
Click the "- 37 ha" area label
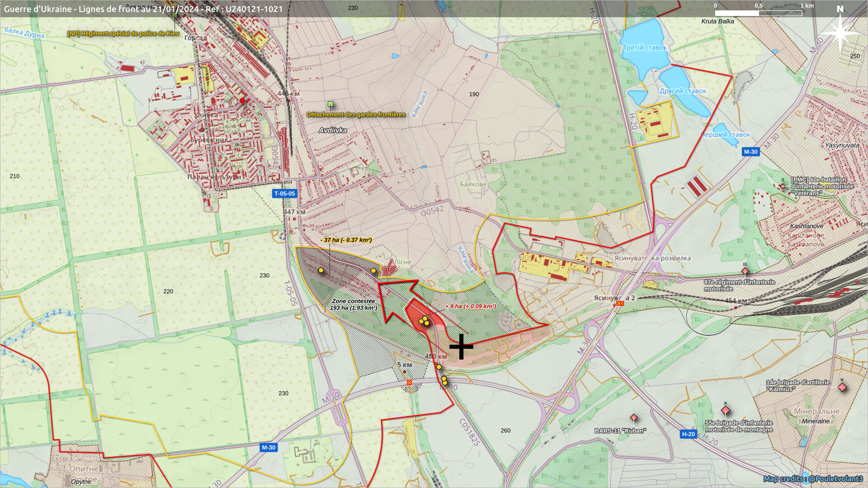coord(346,240)
